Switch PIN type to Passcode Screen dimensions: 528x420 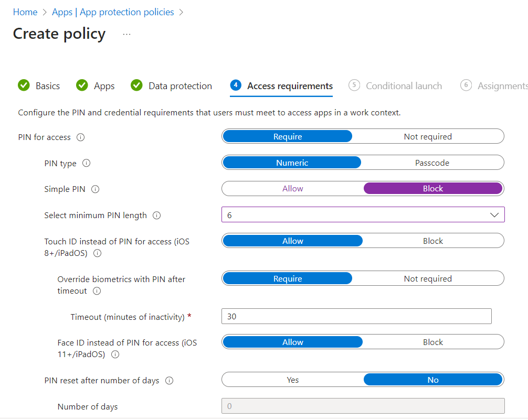[432, 163]
